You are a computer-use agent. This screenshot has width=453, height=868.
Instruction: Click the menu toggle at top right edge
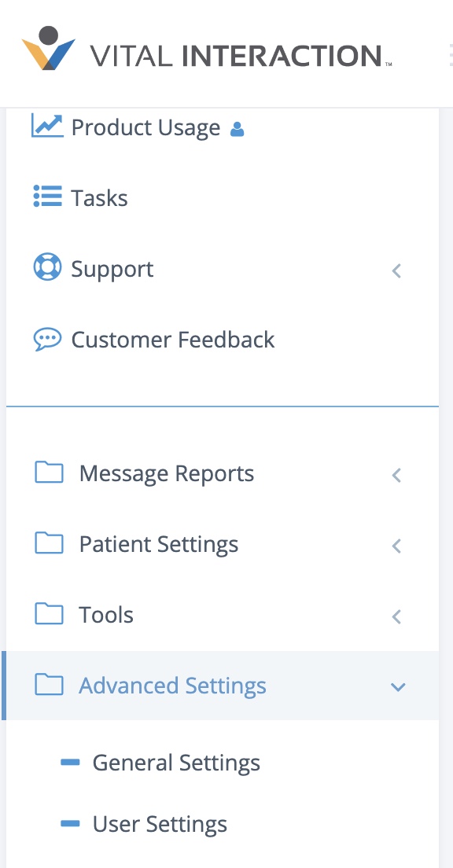[450, 55]
